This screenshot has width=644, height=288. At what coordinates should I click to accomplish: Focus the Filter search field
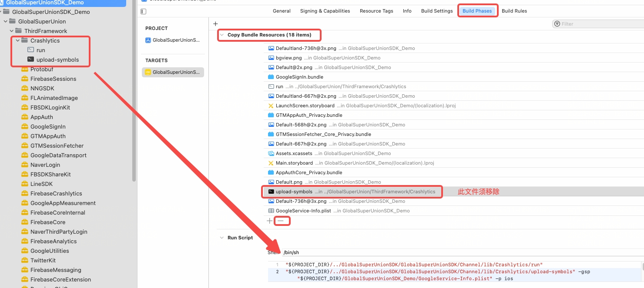tap(598, 24)
